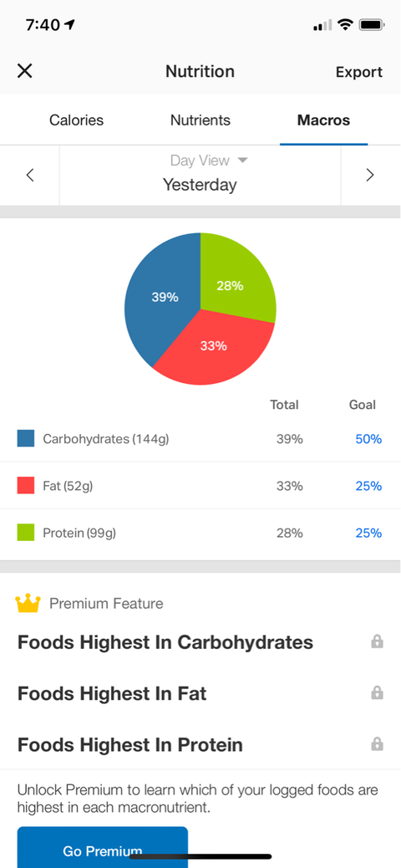Tap lock icon beside Foods Highest In Protein

point(378,743)
